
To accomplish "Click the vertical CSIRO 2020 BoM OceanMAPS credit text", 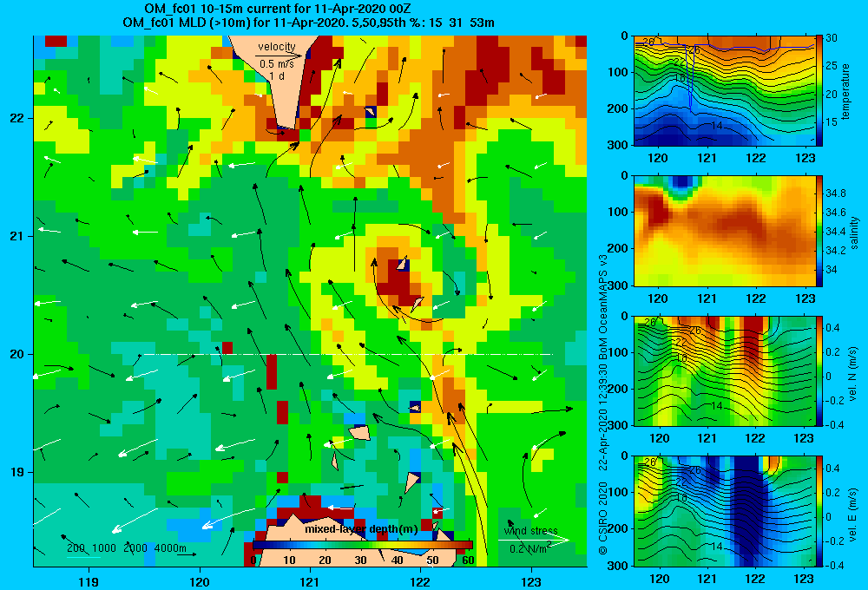I will (x=603, y=404).
